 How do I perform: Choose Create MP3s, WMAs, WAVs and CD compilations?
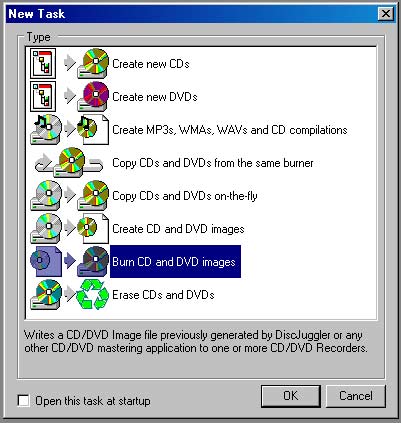[230, 129]
